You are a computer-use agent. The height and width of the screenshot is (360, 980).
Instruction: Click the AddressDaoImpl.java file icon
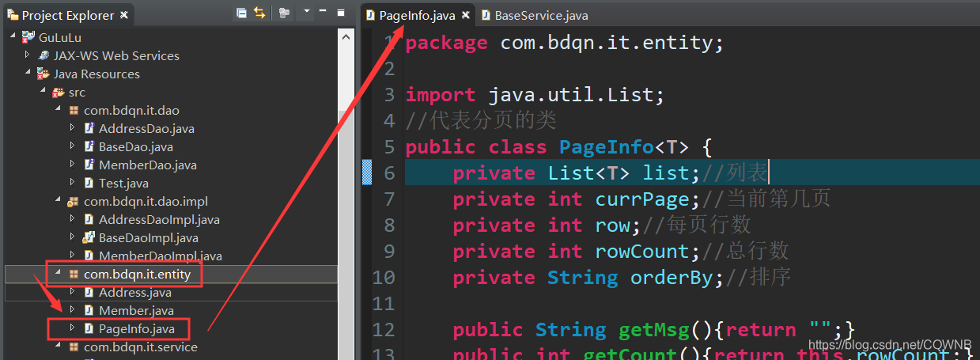pos(89,219)
